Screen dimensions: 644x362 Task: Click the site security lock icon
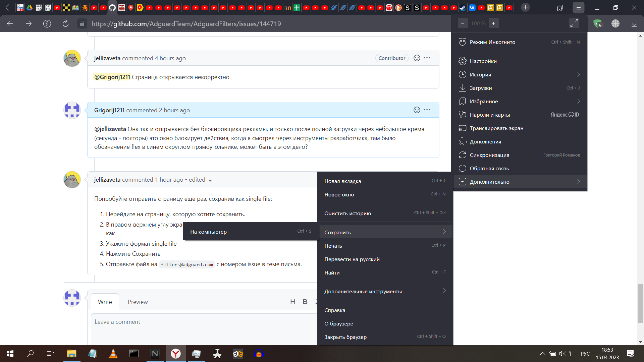tap(82, 23)
